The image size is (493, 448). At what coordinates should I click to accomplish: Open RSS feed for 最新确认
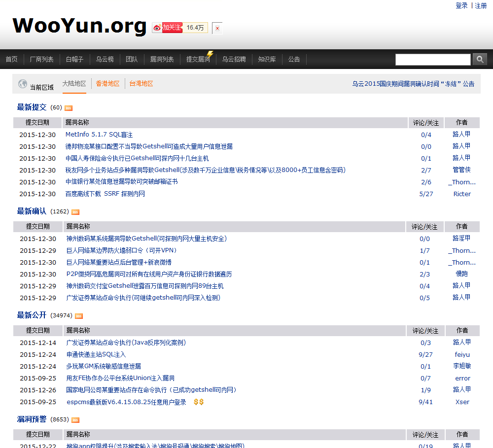click(75, 212)
